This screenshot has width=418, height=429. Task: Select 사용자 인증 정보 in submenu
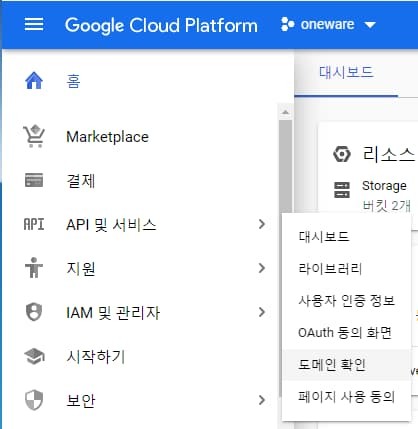tap(346, 301)
